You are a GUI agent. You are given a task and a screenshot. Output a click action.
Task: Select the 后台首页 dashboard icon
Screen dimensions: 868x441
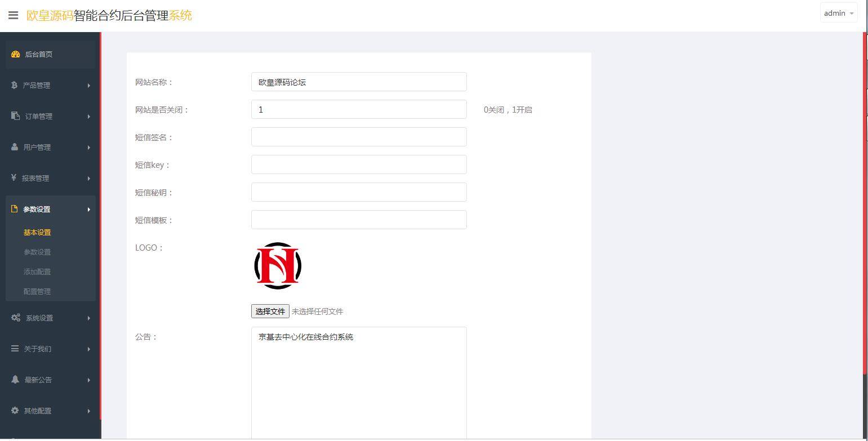pyautogui.click(x=15, y=54)
